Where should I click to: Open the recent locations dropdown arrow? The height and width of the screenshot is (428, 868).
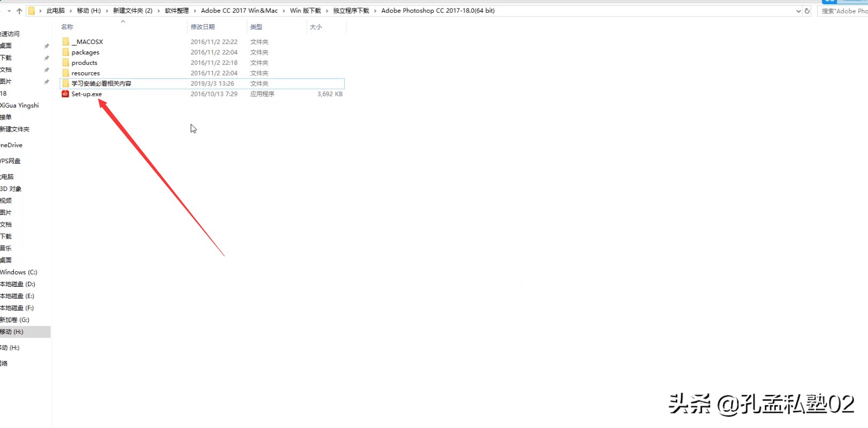click(x=9, y=11)
